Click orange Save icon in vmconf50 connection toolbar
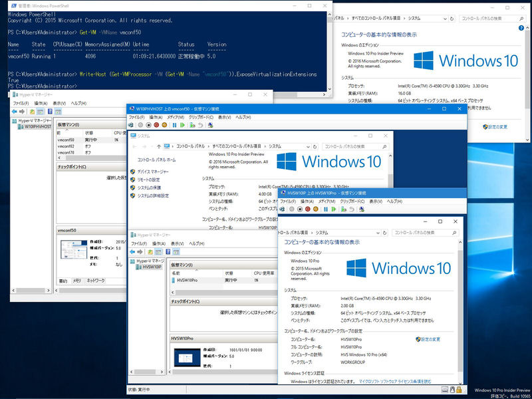The height and width of the screenshot is (399, 532). pyautogui.click(x=164, y=125)
